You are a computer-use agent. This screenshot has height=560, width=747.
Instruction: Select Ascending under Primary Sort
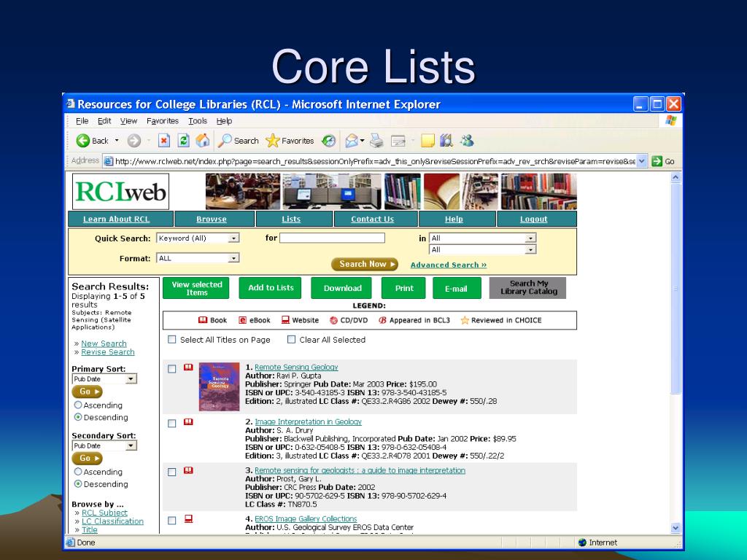[78, 405]
